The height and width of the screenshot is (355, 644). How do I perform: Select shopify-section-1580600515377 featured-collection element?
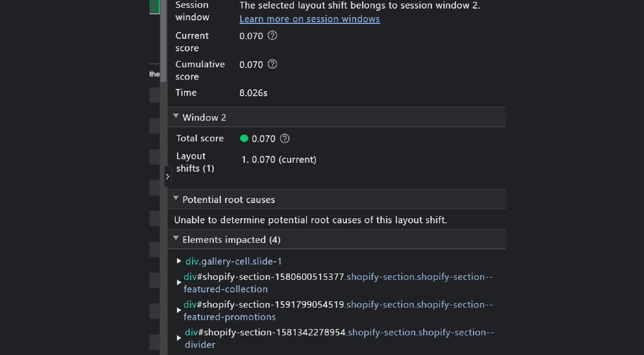pyautogui.click(x=338, y=283)
